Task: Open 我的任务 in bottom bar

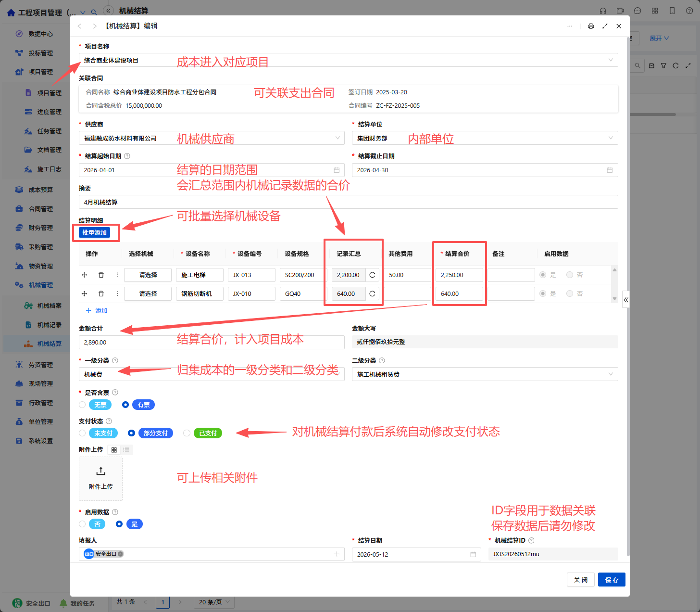Action: 77,603
